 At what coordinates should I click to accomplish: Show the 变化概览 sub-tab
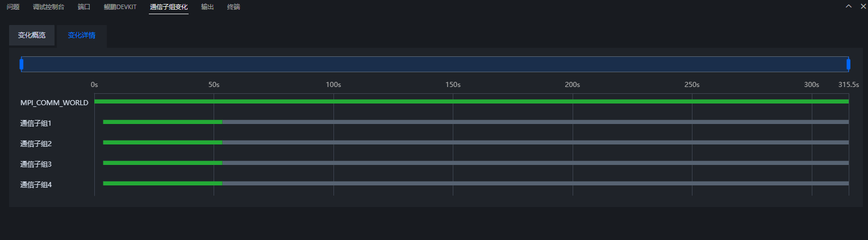[32, 35]
